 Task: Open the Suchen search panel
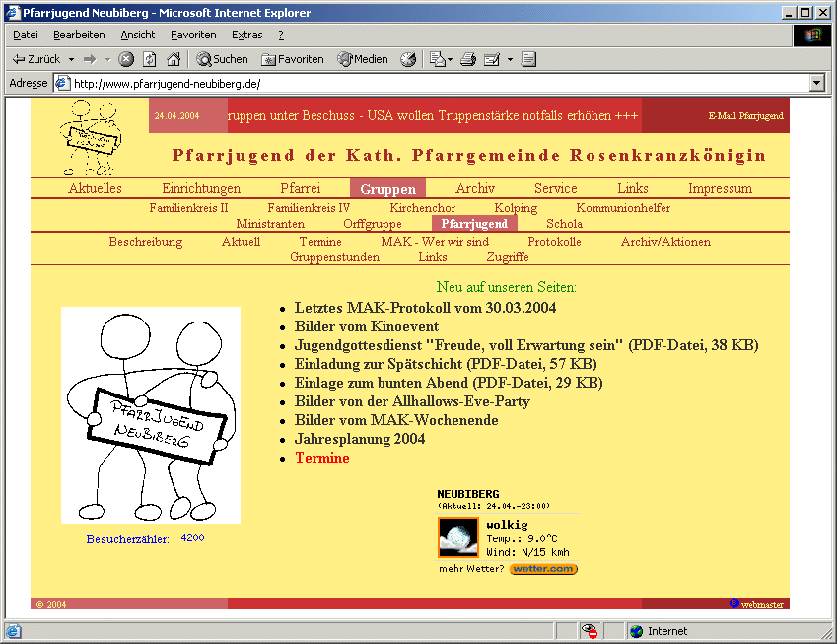click(x=222, y=59)
